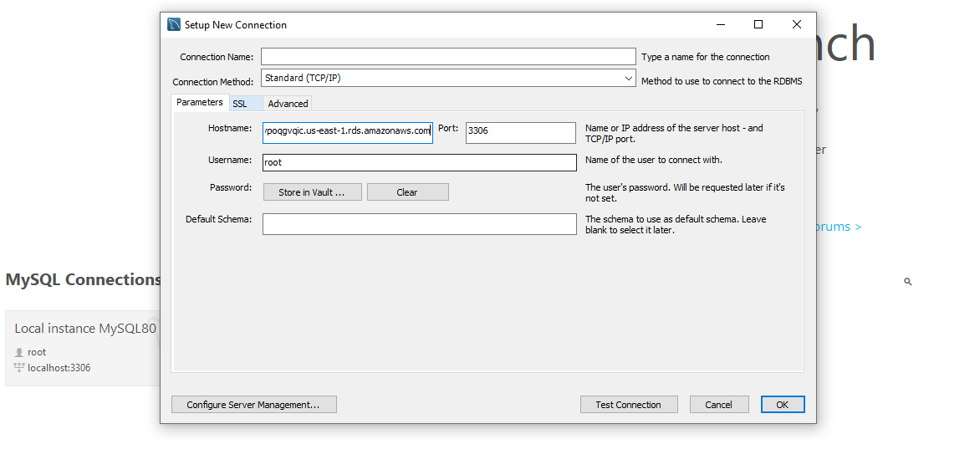Click the 'localhost:3306' text on tile
The height and width of the screenshot is (475, 980).
59,368
